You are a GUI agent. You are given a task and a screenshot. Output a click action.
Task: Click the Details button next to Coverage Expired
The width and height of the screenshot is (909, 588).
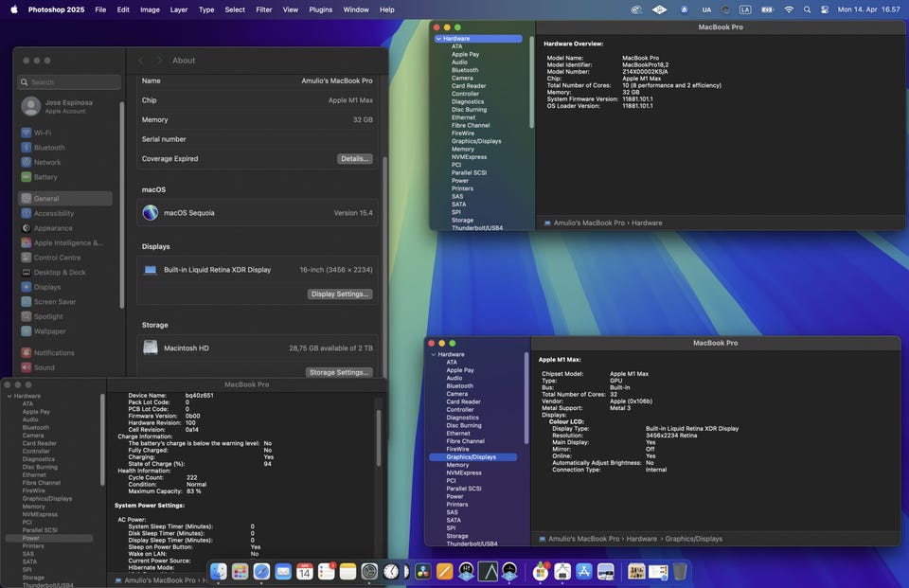pos(354,159)
